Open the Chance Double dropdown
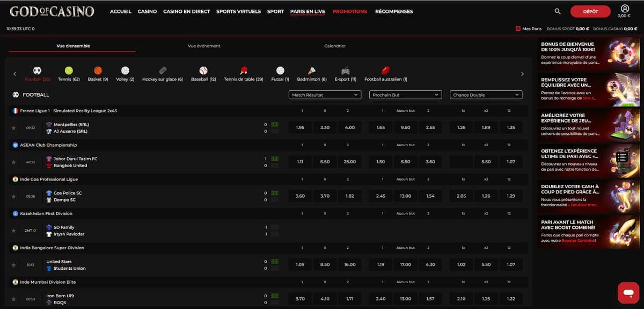 tap(486, 95)
